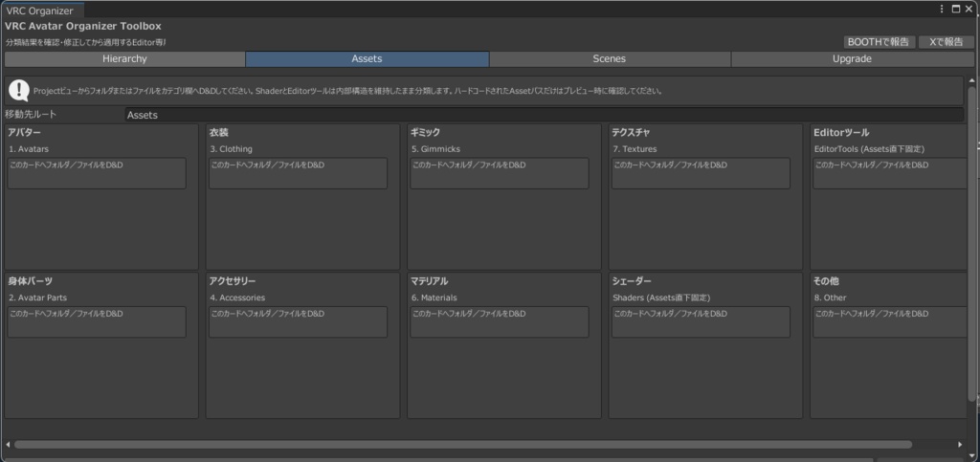Screen dimensions: 980x462
Task: Click the drop area under 1. Avatars
Action: [x=97, y=173]
